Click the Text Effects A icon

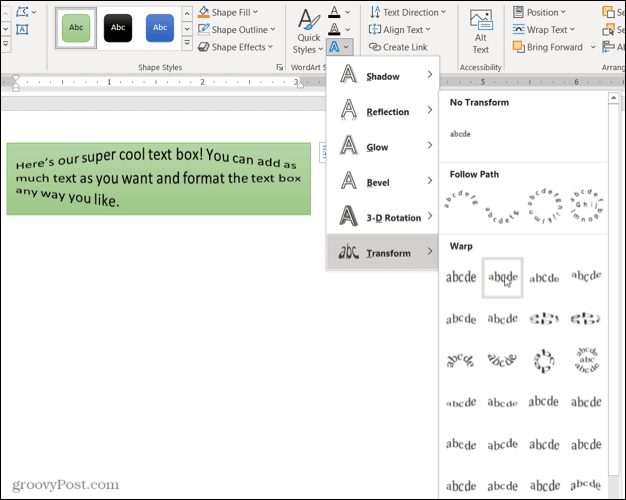pyautogui.click(x=335, y=47)
